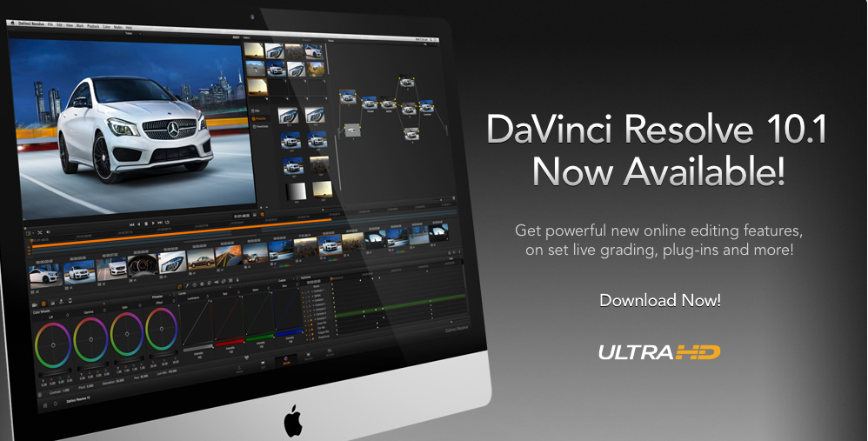Image resolution: width=868 pixels, height=441 pixels.
Task: Open the Trailer timeline dropdown above the viewer
Action: (131, 33)
